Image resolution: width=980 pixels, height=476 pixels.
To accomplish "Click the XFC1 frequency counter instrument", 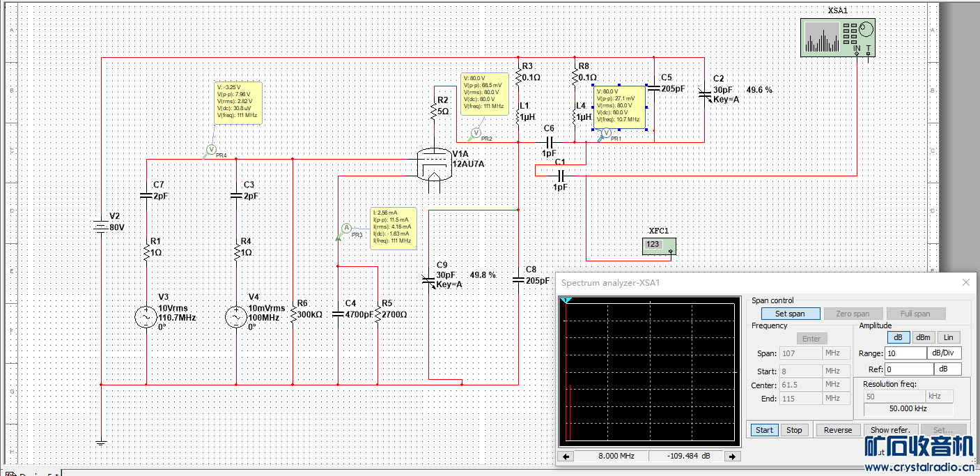I will tap(659, 246).
